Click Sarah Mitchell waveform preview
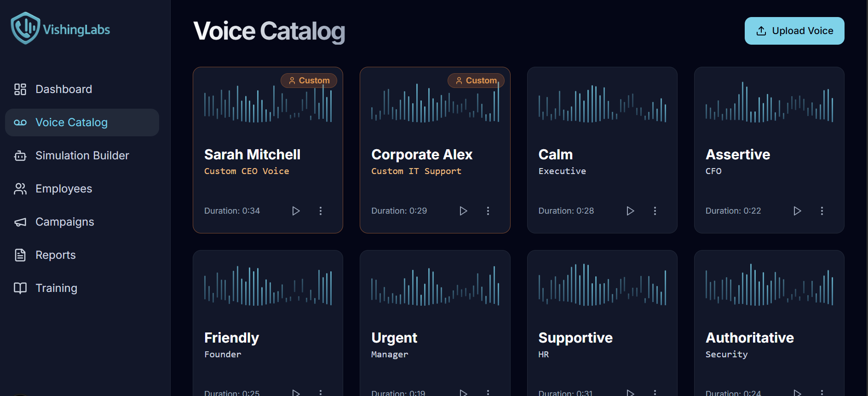 point(268,103)
